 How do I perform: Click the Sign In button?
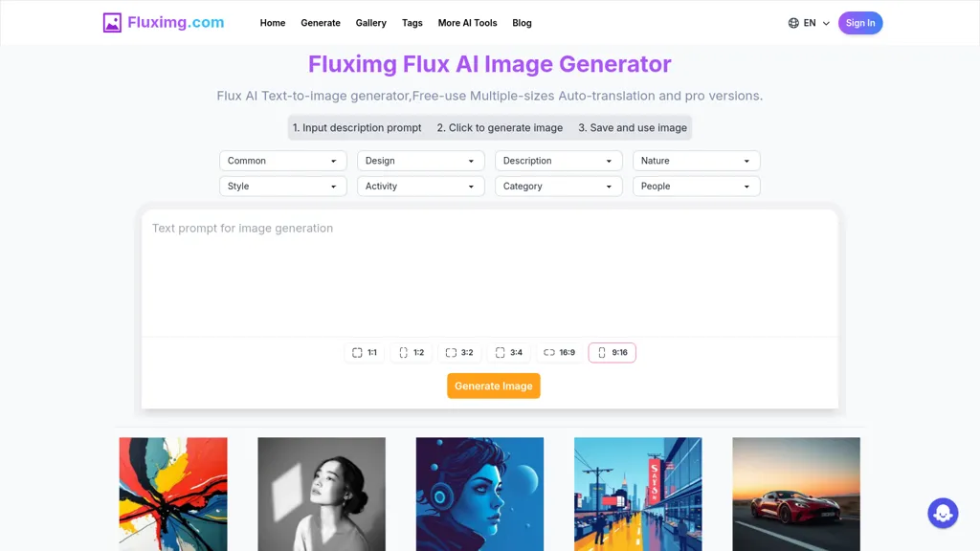860,23
